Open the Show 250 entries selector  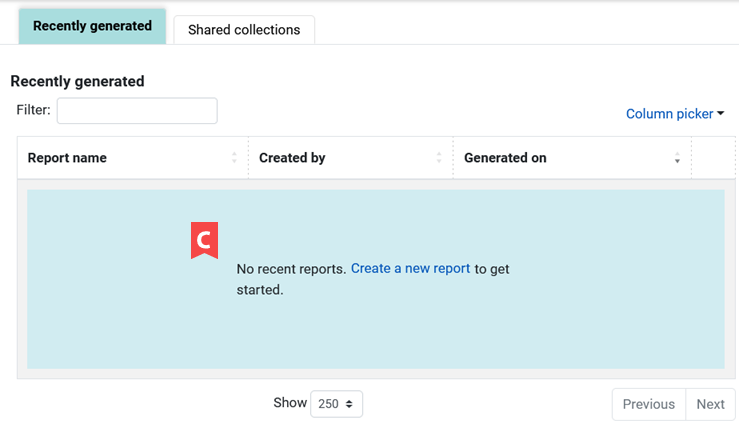(336, 404)
